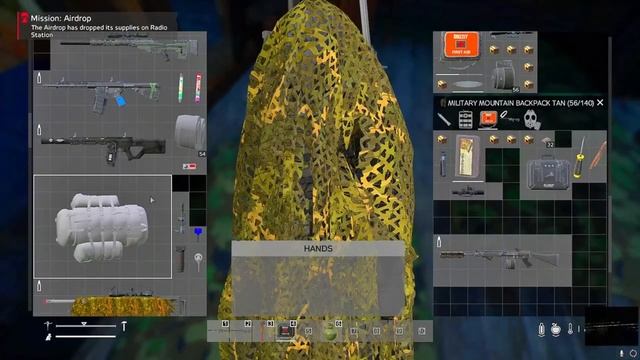Click the apple hunger status icon
Screen dimensions: 640x360
point(556,329)
